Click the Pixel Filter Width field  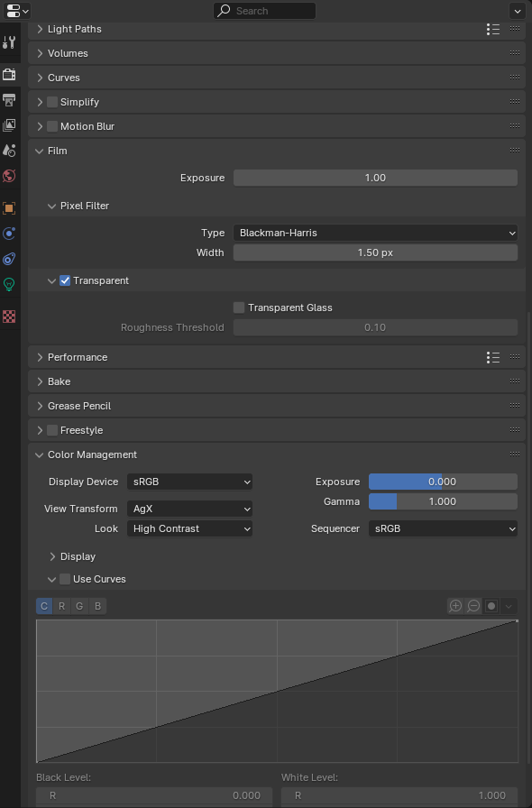coord(375,253)
